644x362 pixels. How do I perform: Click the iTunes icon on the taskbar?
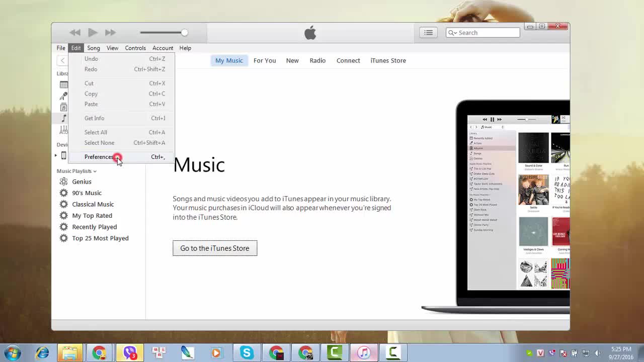click(x=364, y=353)
